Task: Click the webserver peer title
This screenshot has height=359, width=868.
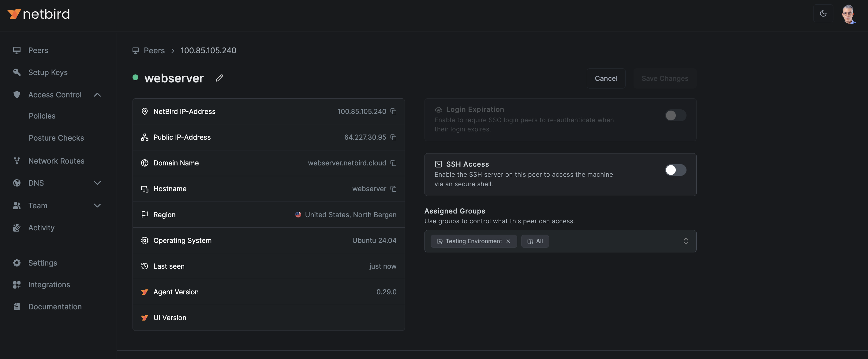Action: (x=174, y=78)
